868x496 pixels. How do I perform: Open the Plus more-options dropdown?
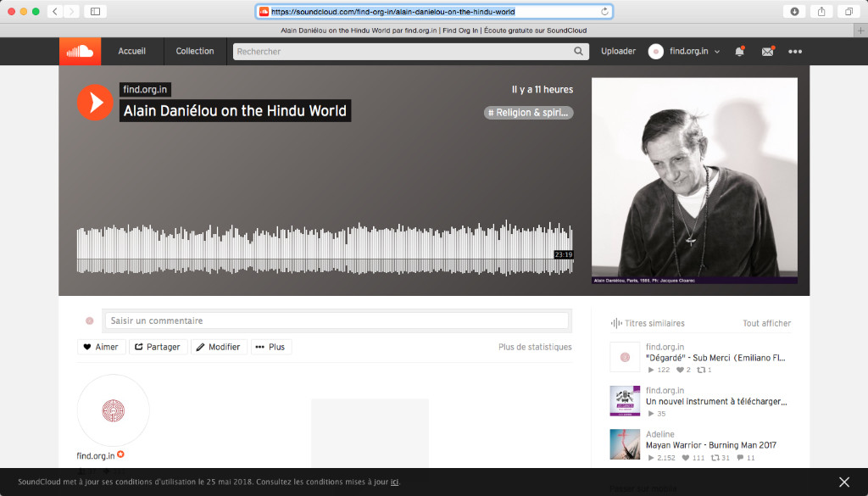pos(270,347)
